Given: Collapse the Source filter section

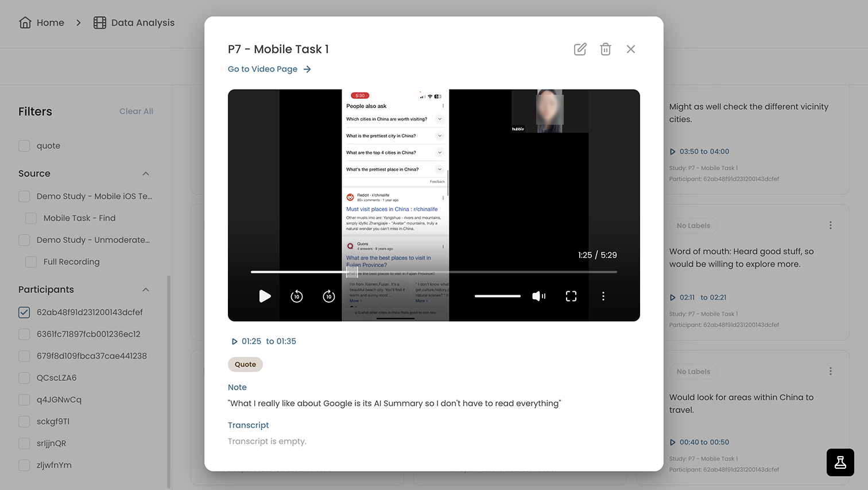Looking at the screenshot, I should pos(146,173).
